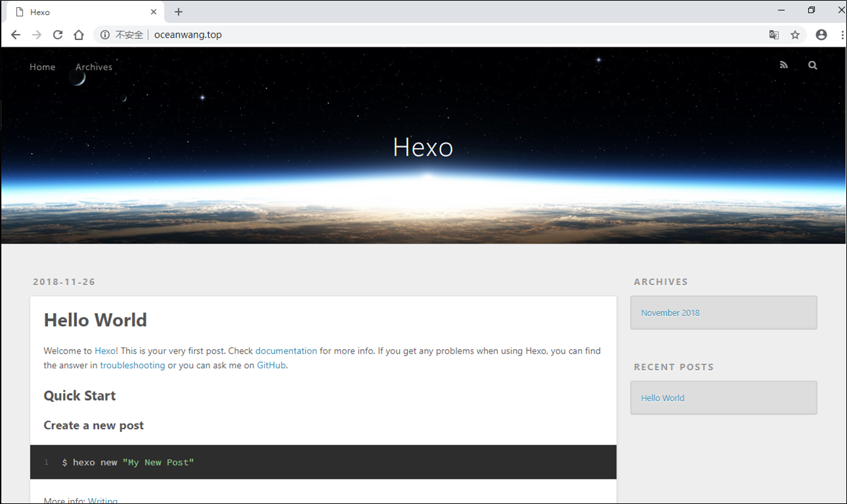Select the Hexo browser tab
This screenshot has width=847, height=504.
tap(85, 12)
